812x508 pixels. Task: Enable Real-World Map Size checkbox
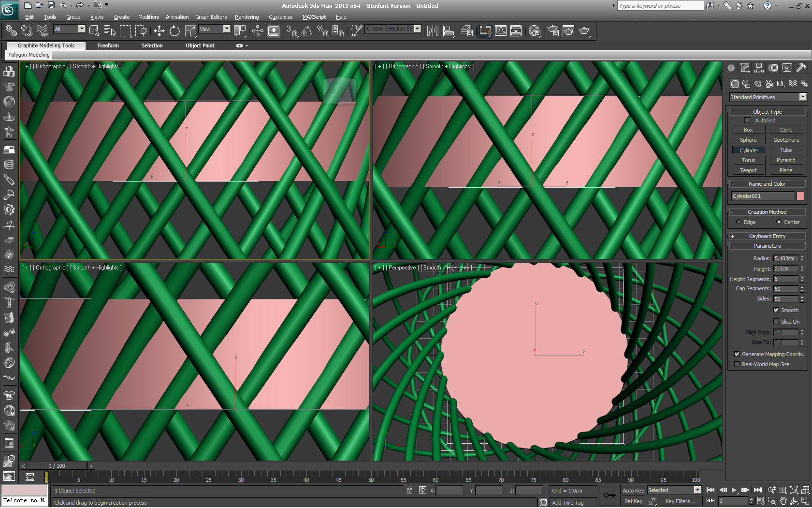(737, 364)
